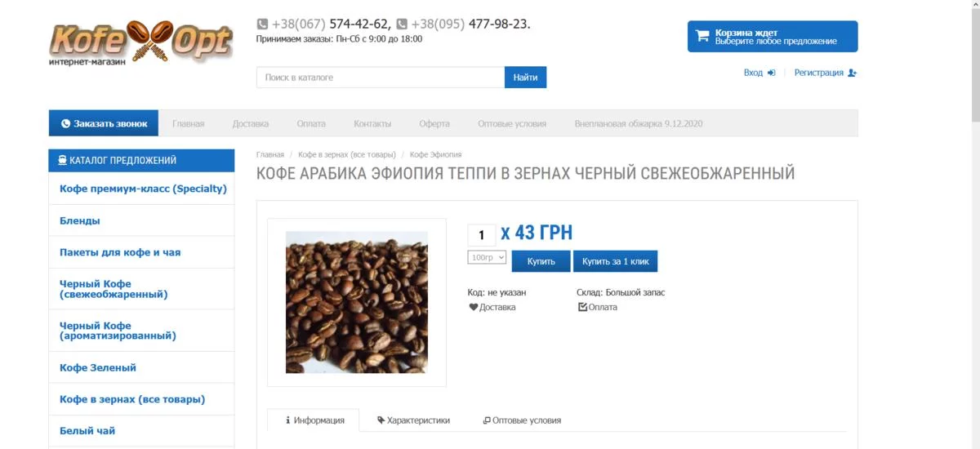The height and width of the screenshot is (449, 980).
Task: Click the heart icon next to Доставка
Action: 473,307
